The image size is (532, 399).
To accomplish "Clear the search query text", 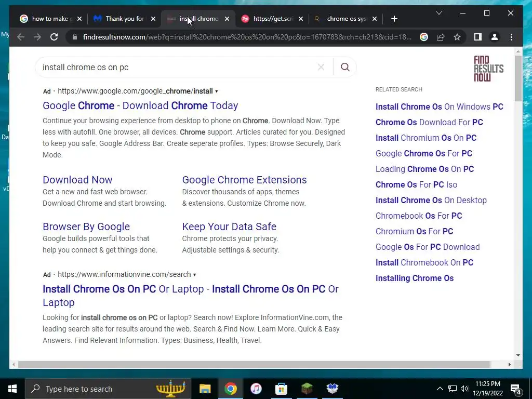I will 321,67.
